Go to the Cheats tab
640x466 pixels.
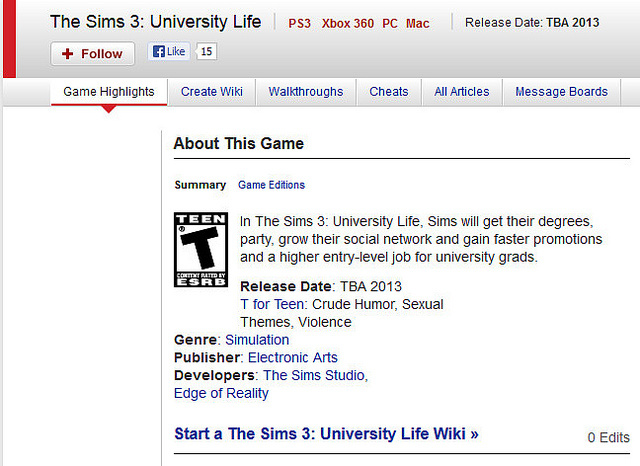coord(389,92)
